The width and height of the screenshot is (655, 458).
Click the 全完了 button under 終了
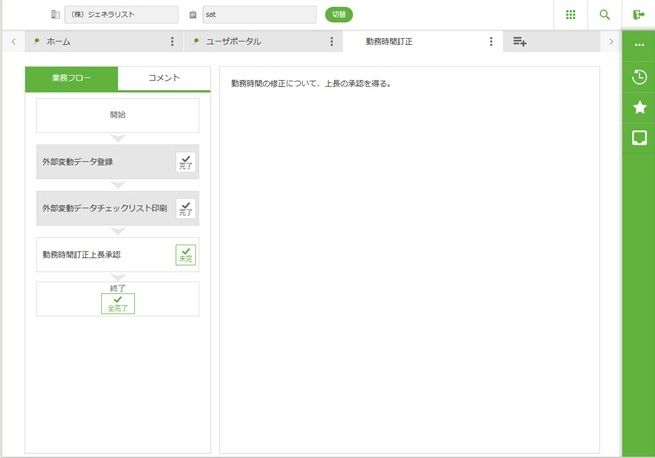(118, 304)
